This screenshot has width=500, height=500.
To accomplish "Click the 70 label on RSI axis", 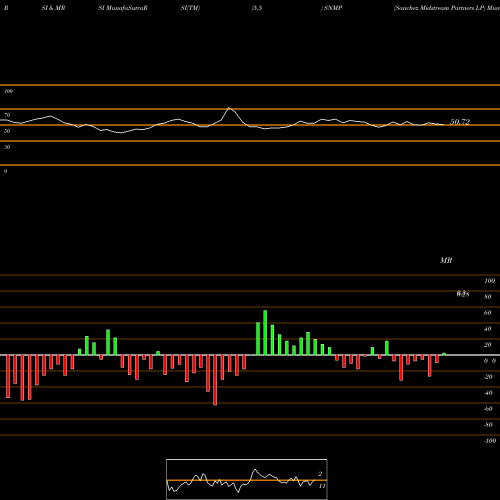I will coord(7,115).
